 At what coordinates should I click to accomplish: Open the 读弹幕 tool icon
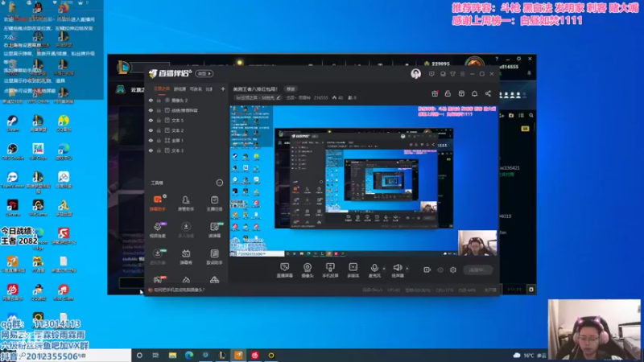pos(214,230)
